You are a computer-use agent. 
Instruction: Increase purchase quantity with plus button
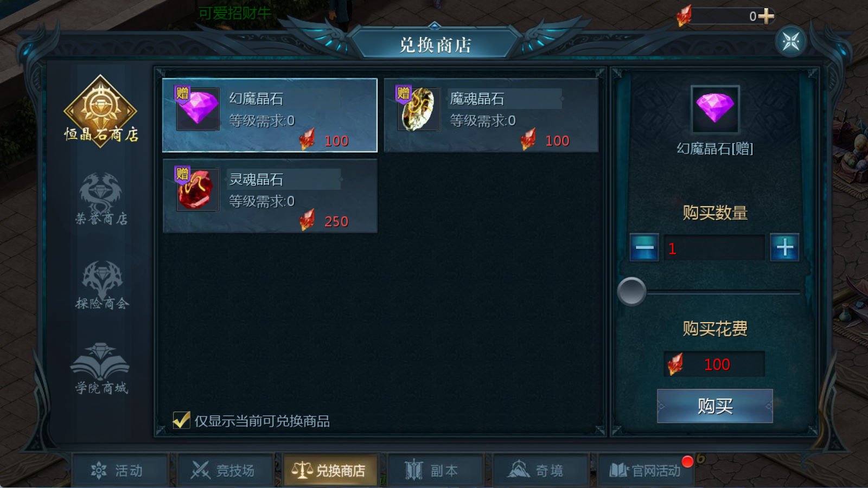[784, 248]
